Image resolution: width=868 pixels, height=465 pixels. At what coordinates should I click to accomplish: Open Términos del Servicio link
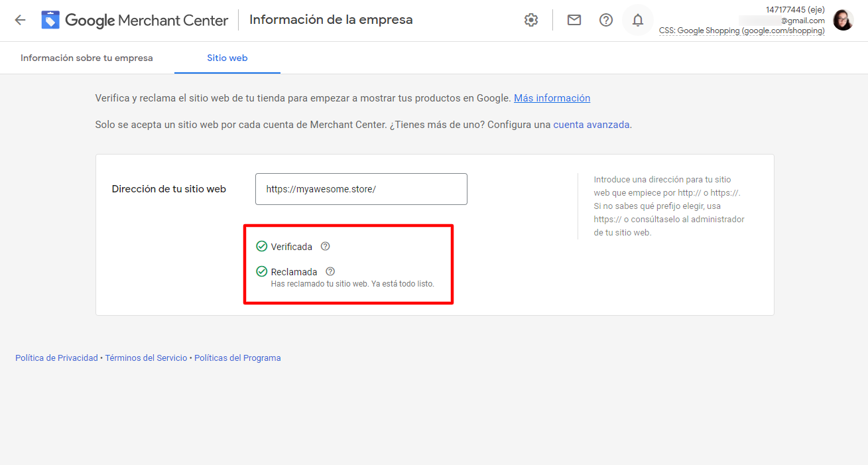point(146,358)
